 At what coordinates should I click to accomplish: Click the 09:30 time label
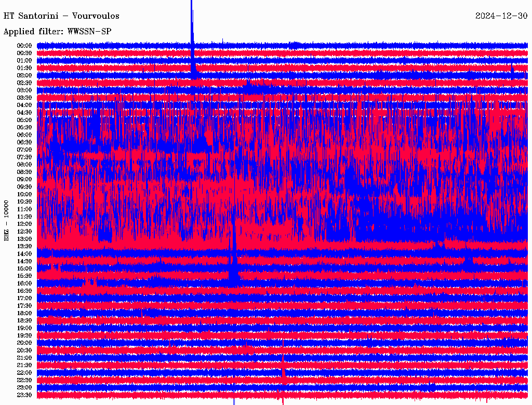(24, 186)
